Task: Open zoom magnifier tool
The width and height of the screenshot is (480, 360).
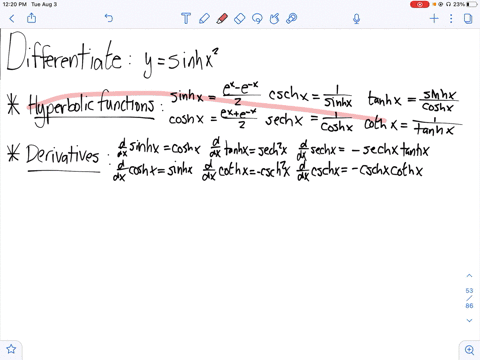Action: pyautogui.click(x=469, y=350)
